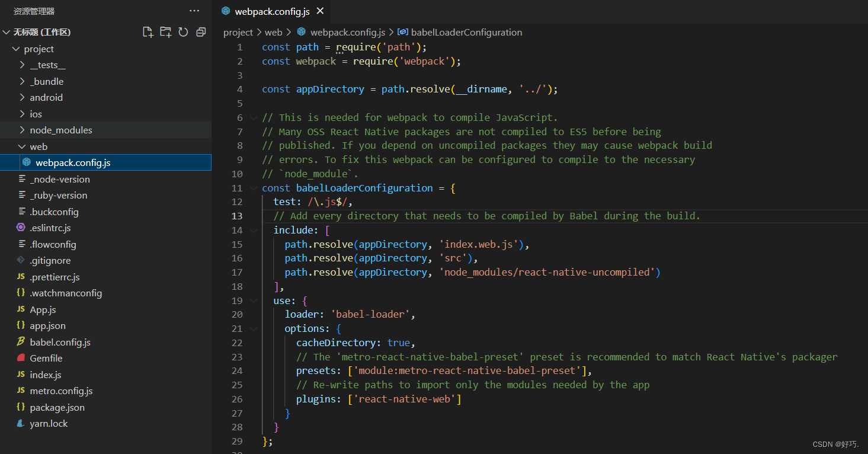Click the JSON icon of package.json
The height and width of the screenshot is (454, 868).
click(x=21, y=407)
